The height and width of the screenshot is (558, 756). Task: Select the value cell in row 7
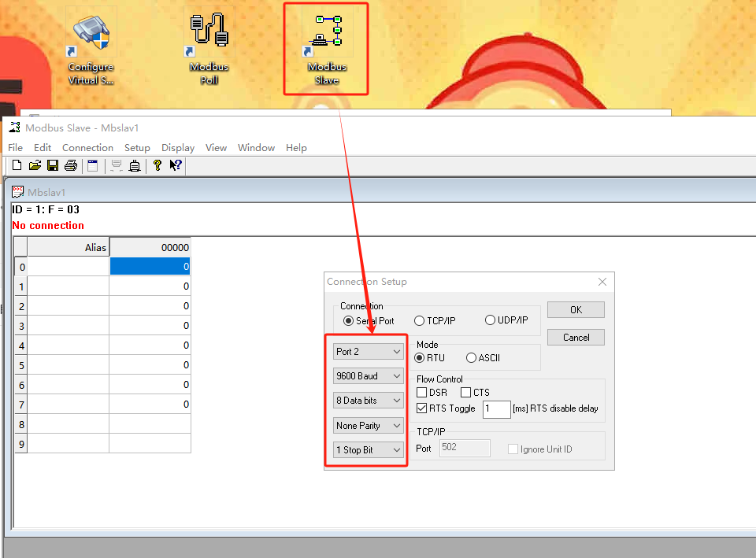150,405
